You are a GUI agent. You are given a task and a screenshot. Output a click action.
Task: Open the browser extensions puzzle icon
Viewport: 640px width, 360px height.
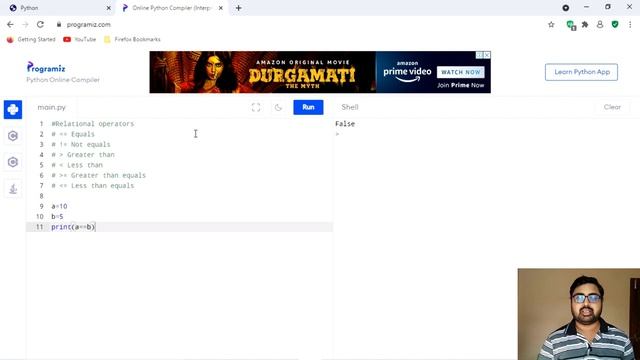(585, 24)
